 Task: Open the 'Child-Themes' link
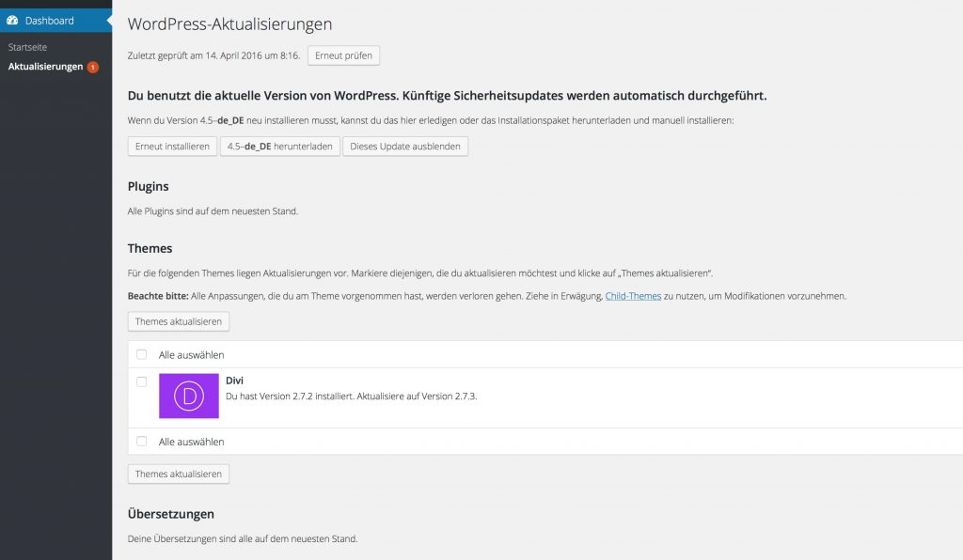(630, 296)
